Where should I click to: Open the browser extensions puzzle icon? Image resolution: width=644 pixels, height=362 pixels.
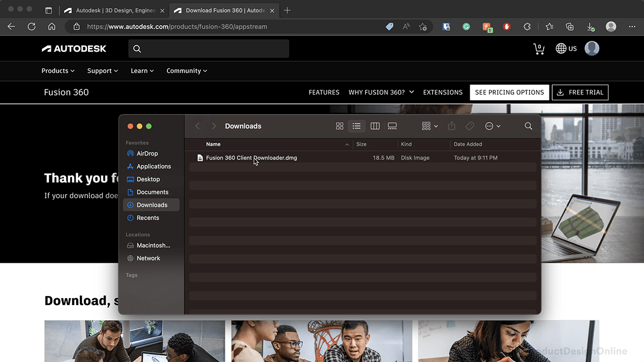tap(527, 26)
